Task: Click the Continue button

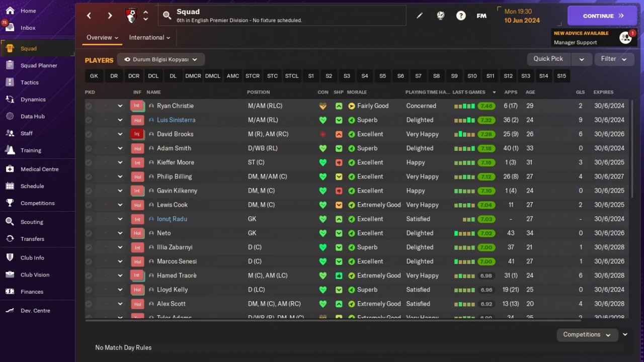Action: [603, 16]
